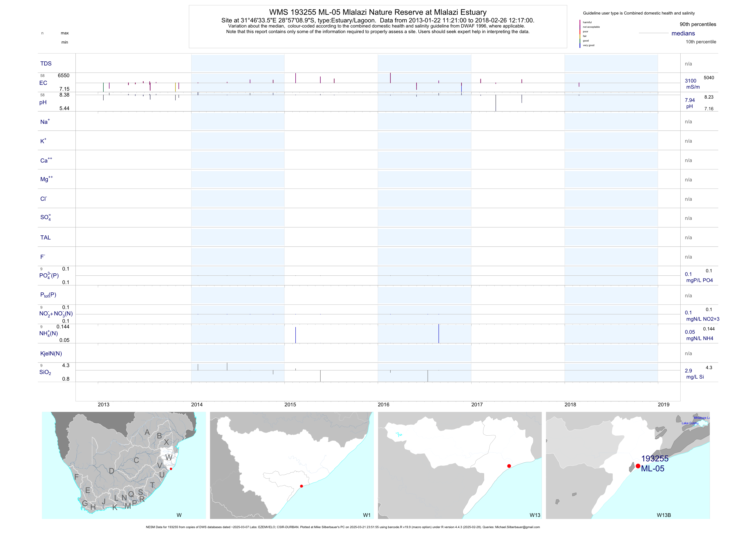Click the SiO2 bar in mid 2015
Viewport: 756px width, 535px height.
click(320, 376)
